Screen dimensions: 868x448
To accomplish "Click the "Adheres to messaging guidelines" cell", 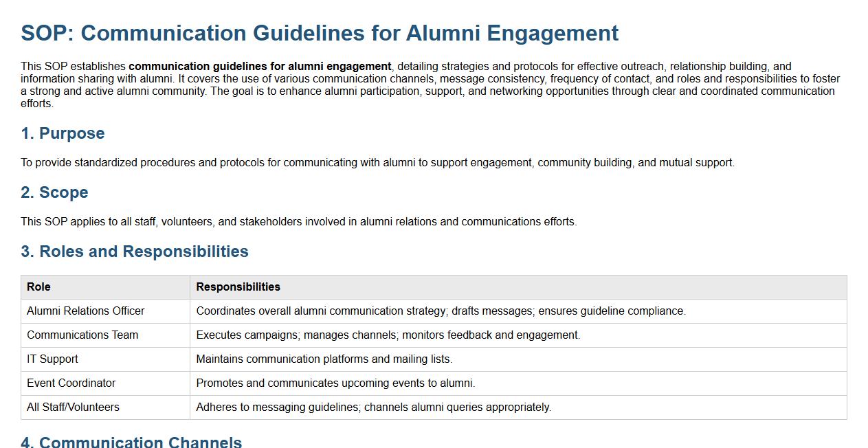I will tap(373, 407).
